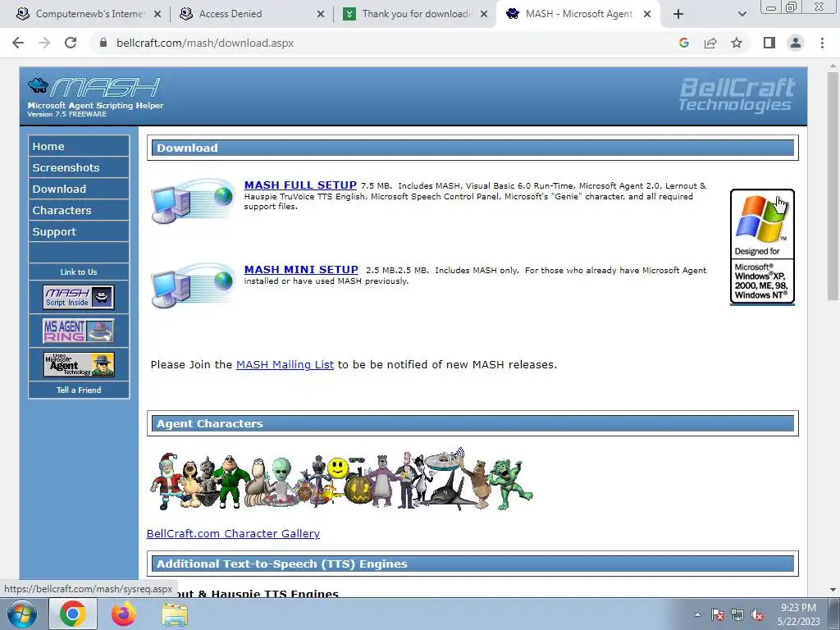Screen dimensions: 840x630
Task: Bookmark this page with the star
Action: [x=737, y=43]
